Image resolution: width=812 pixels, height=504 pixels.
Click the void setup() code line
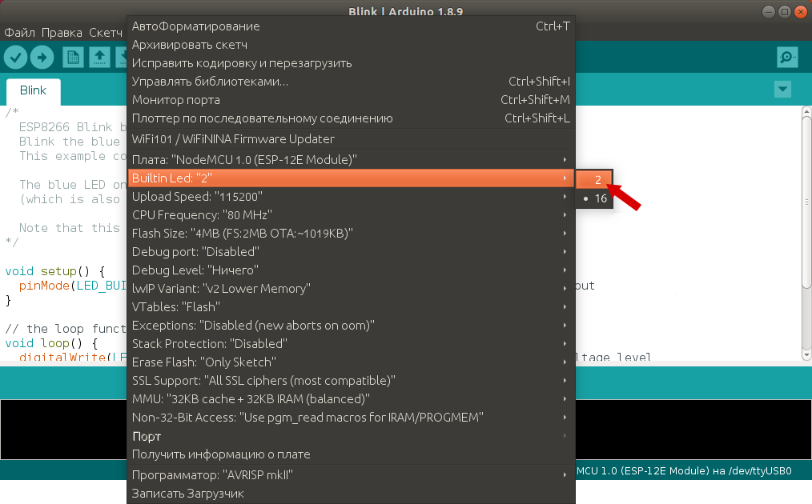coord(55,271)
